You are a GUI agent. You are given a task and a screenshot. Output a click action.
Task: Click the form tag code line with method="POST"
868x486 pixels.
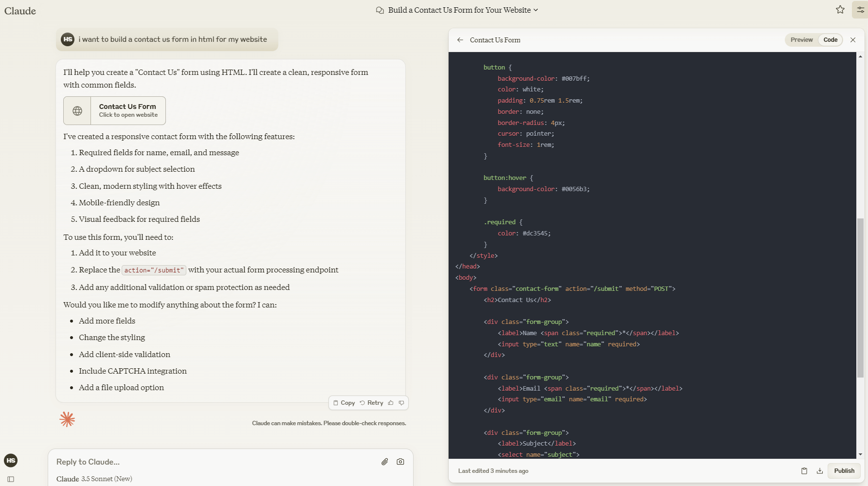572,289
